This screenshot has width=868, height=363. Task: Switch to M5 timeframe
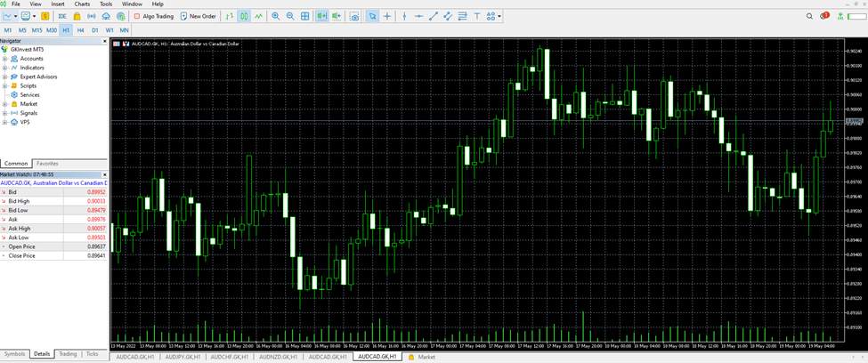point(22,30)
